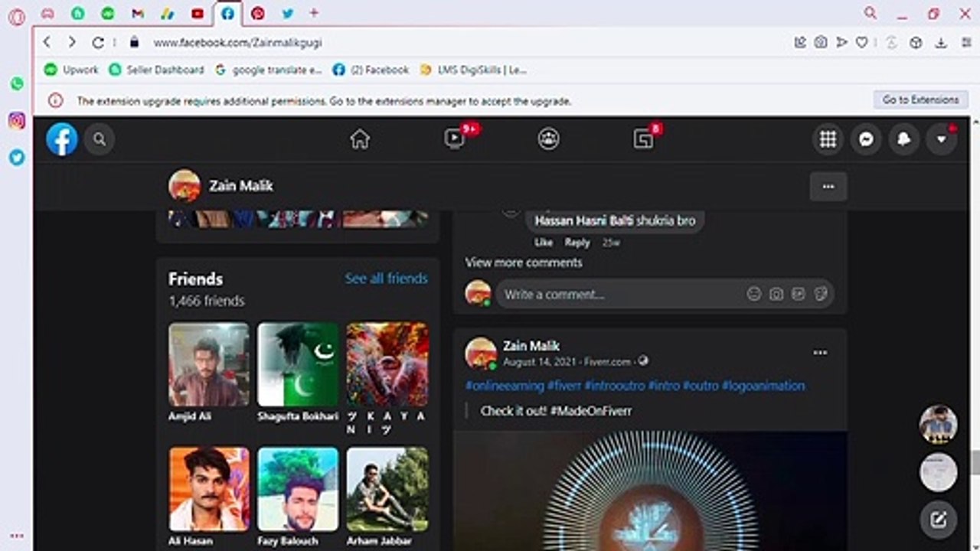Open Facebook Gaming icon

point(643,139)
